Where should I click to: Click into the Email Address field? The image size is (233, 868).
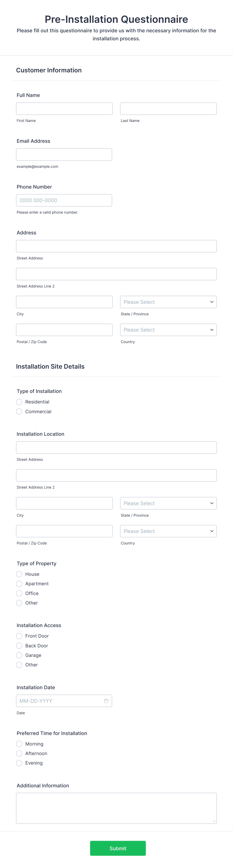[64, 154]
